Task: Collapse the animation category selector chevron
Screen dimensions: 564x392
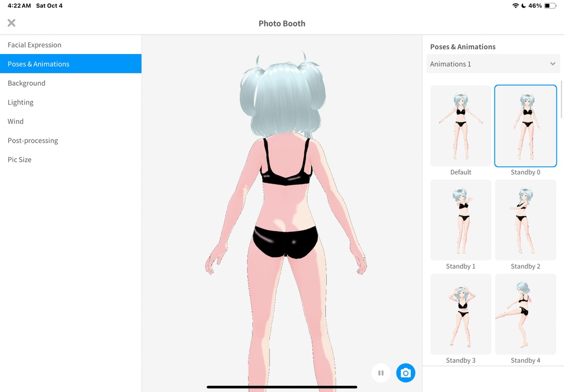Action: tap(554, 64)
